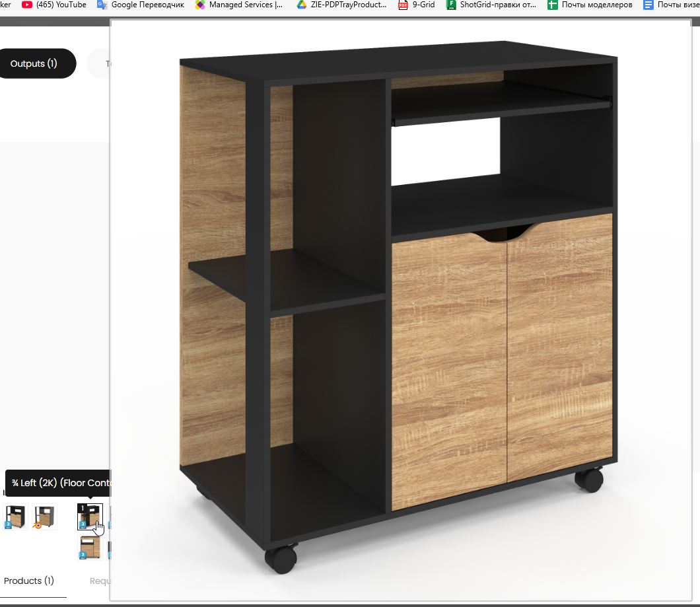Click the Managed Services favicon icon
Screen dimensions: 700x607
[200, 5]
